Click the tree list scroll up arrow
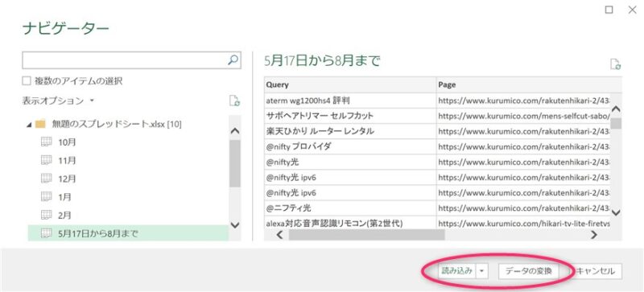This screenshot has height=292, width=644. click(x=234, y=131)
